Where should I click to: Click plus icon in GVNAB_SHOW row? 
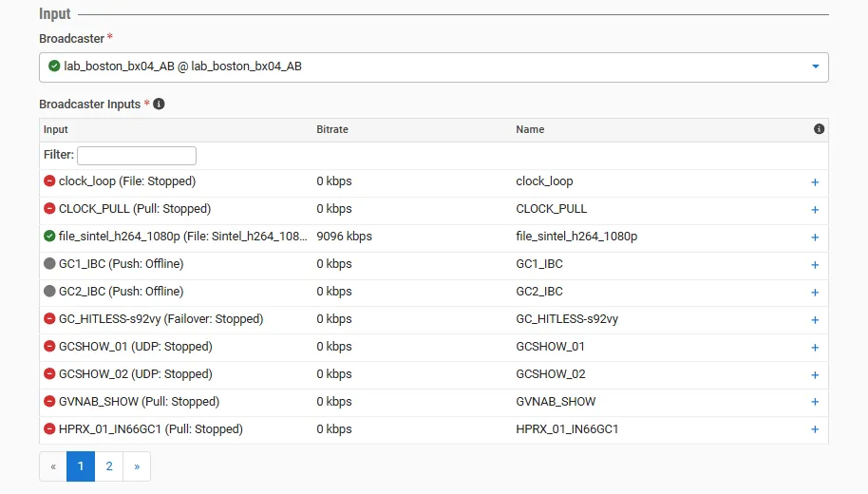click(815, 402)
